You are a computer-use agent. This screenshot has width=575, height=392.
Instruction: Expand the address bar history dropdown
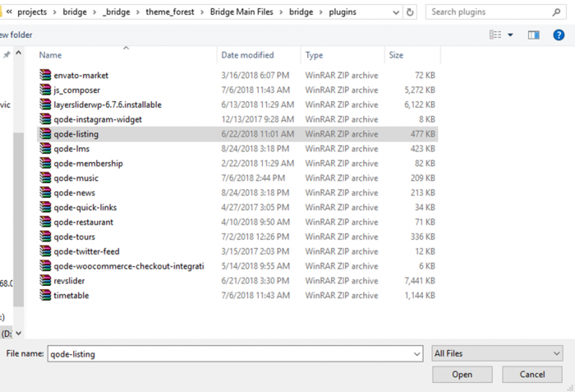(x=396, y=12)
